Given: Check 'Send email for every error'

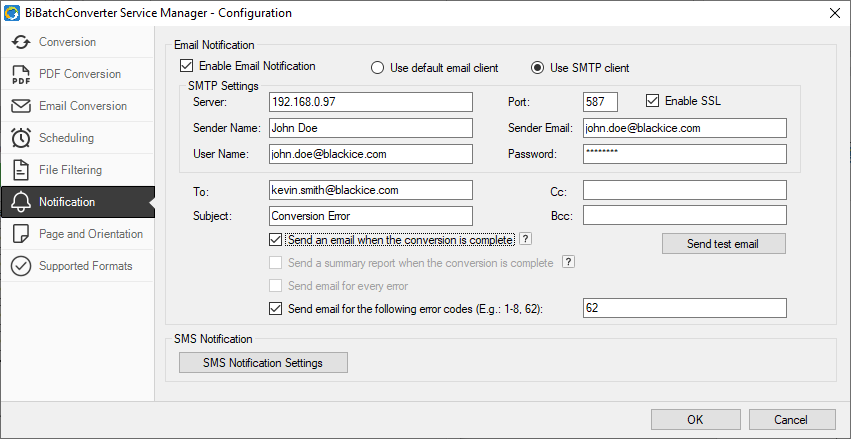Looking at the screenshot, I should pos(276,285).
